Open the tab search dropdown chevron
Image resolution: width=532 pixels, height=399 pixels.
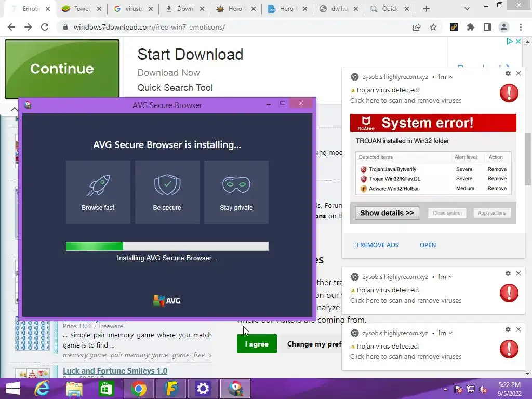(467, 9)
